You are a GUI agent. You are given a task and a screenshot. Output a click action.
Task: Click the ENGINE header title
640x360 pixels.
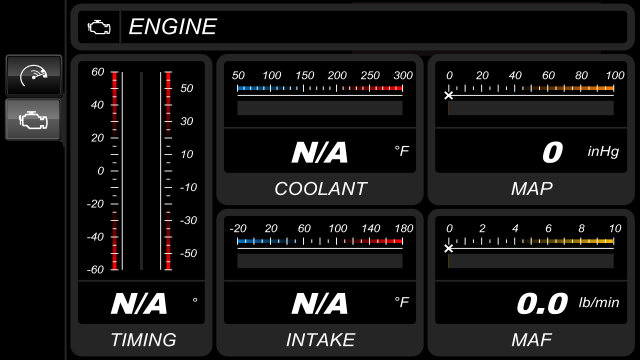point(173,27)
